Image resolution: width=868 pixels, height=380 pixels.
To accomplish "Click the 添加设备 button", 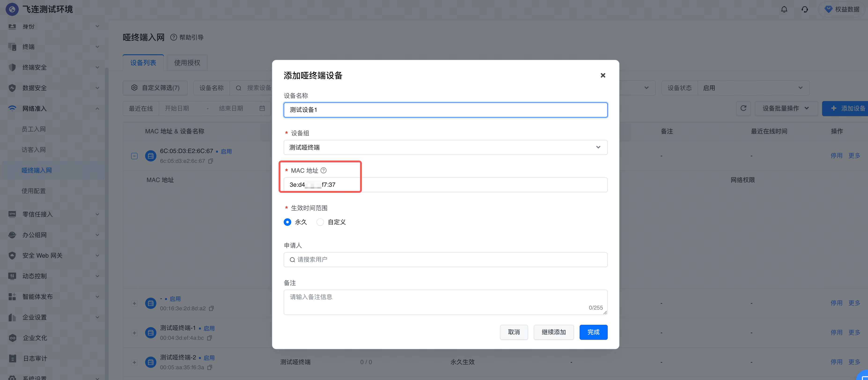I will [x=845, y=109].
